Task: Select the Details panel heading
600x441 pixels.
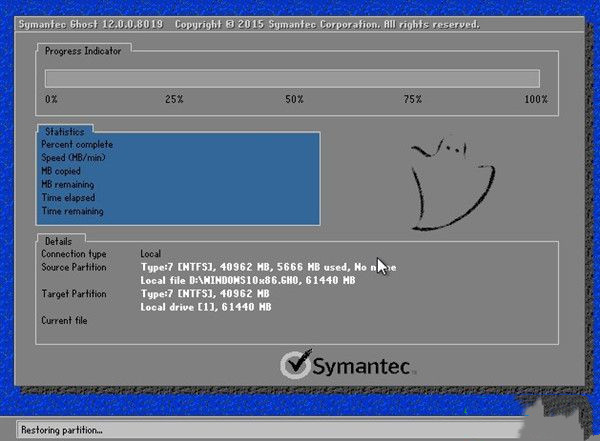Action: (x=58, y=241)
